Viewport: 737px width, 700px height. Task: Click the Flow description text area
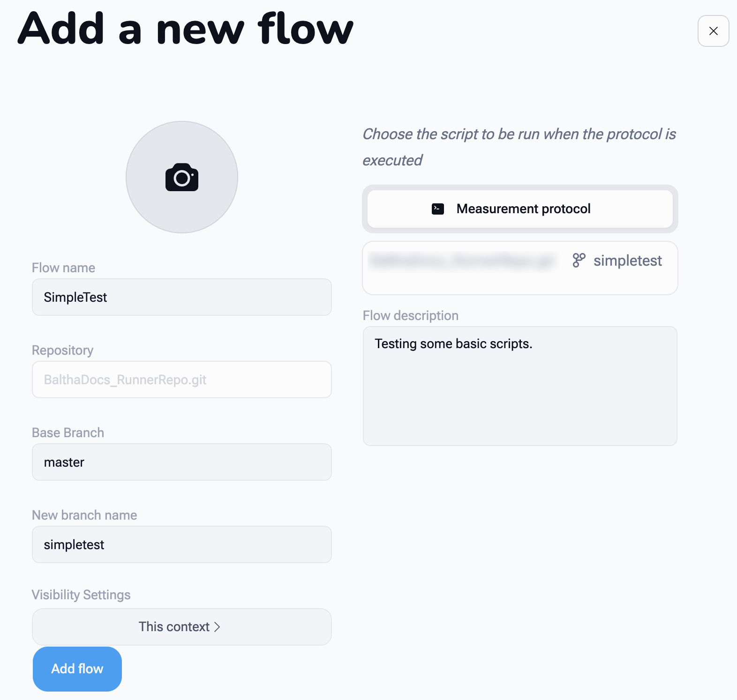pyautogui.click(x=519, y=386)
